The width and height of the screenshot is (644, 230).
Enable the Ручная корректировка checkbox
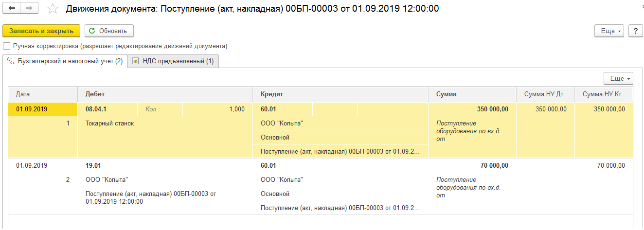click(x=6, y=46)
